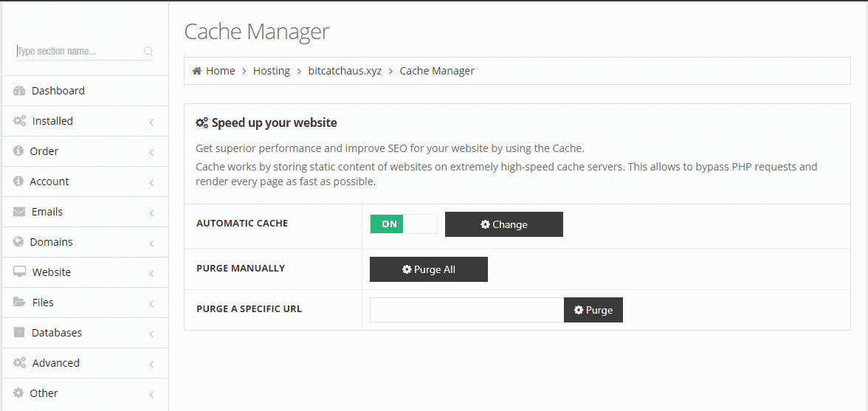Click the Change button for Automatic Cache

503,224
